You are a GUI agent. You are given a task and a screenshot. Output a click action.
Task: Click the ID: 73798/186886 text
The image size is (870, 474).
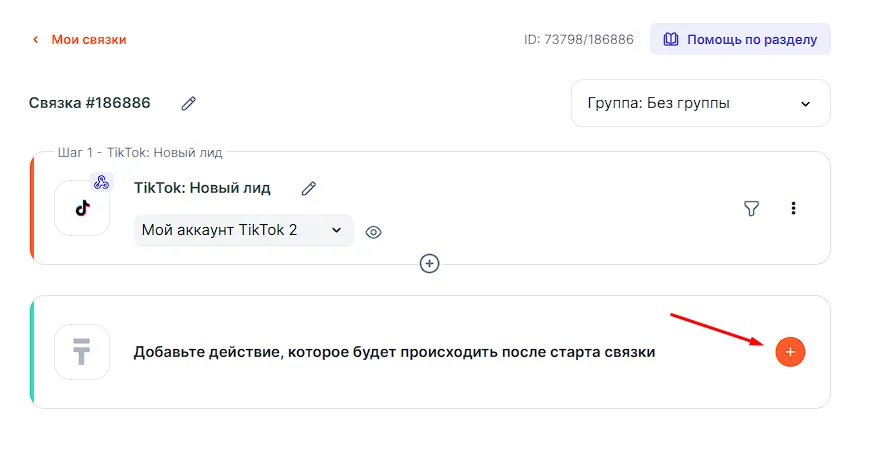click(x=579, y=39)
